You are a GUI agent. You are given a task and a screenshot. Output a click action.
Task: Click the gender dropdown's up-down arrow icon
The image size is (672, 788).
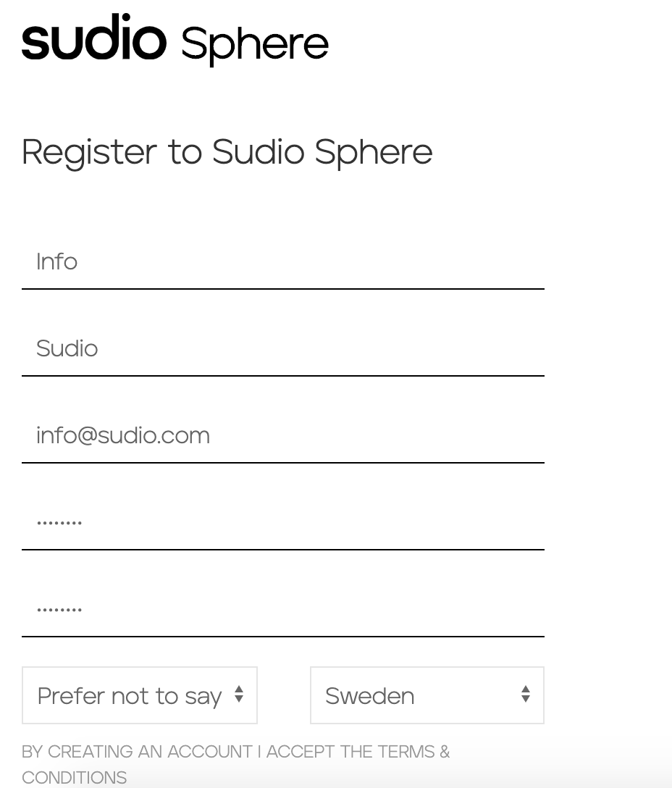tap(239, 695)
